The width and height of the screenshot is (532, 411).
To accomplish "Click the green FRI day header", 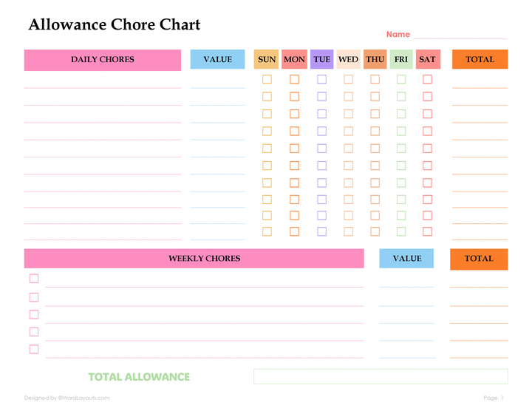I will coord(401,60).
